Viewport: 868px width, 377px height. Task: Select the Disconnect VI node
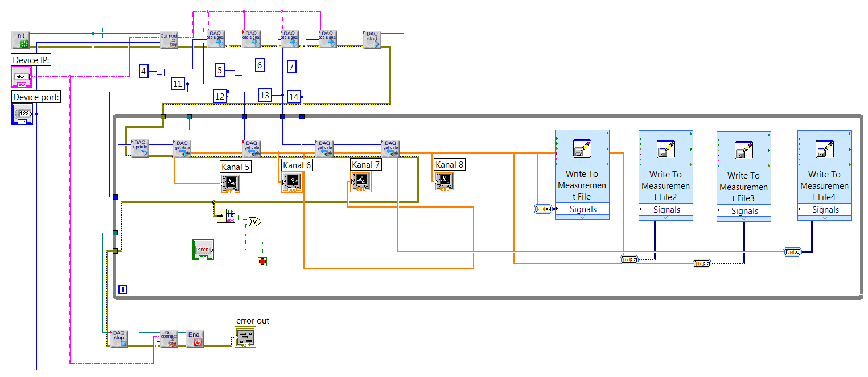pyautogui.click(x=169, y=338)
